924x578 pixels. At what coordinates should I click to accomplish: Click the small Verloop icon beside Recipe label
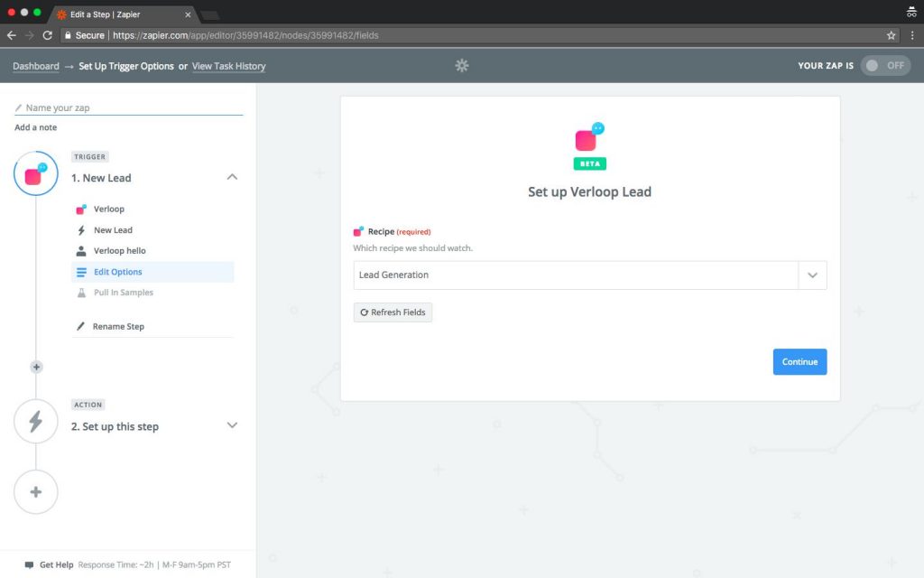[x=358, y=231]
